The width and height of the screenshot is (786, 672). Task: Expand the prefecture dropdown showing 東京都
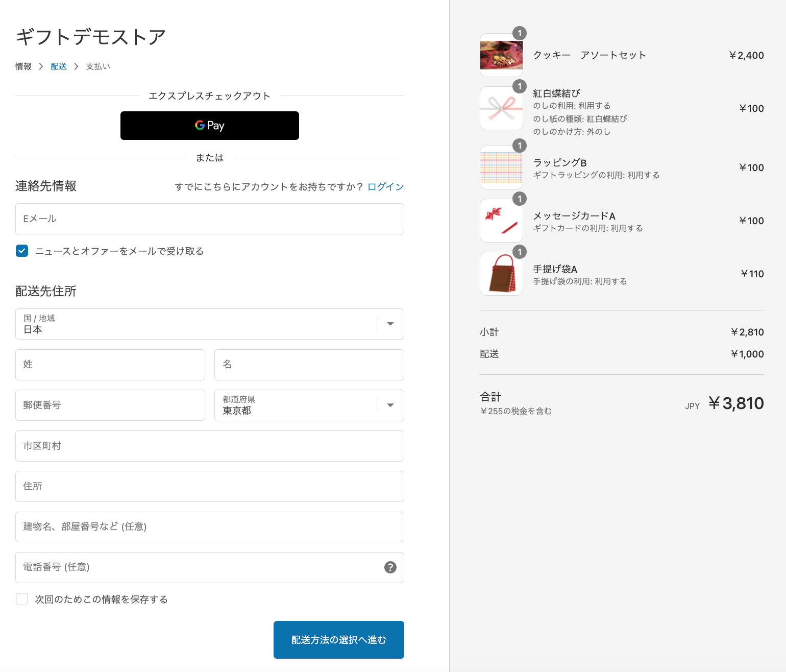309,405
